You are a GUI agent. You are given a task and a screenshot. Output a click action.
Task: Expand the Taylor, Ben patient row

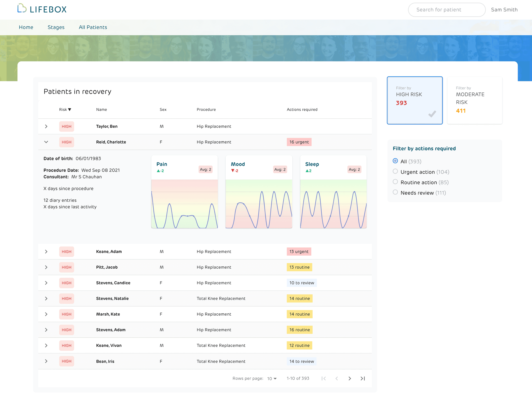46,126
